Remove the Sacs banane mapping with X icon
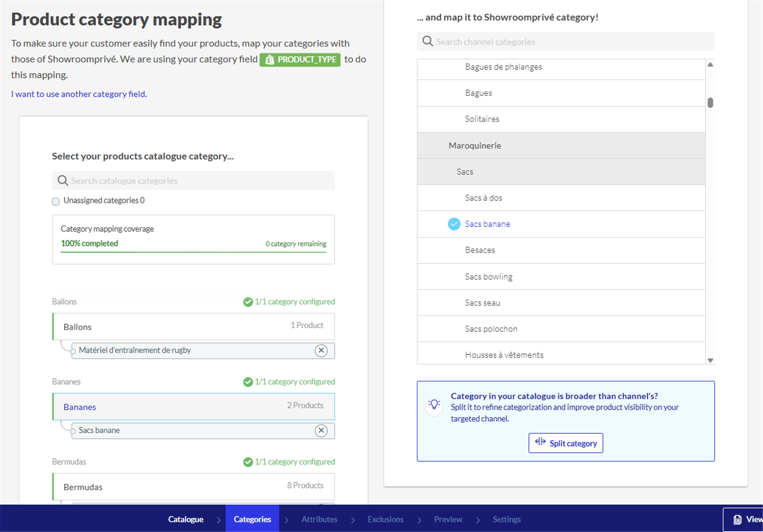 [321, 431]
